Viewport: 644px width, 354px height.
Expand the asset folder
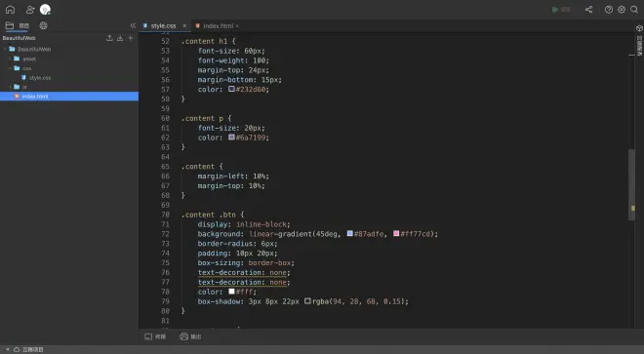11,59
